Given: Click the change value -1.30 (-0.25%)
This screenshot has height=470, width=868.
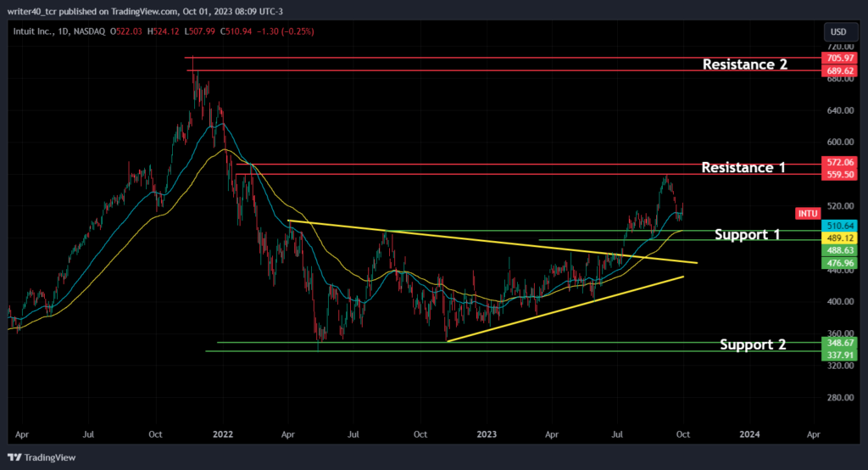Looking at the screenshot, I should point(286,31).
